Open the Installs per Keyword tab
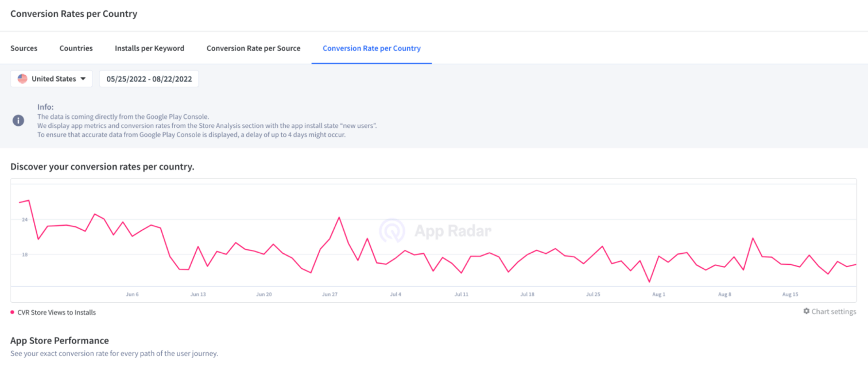868x367 pixels. point(149,48)
